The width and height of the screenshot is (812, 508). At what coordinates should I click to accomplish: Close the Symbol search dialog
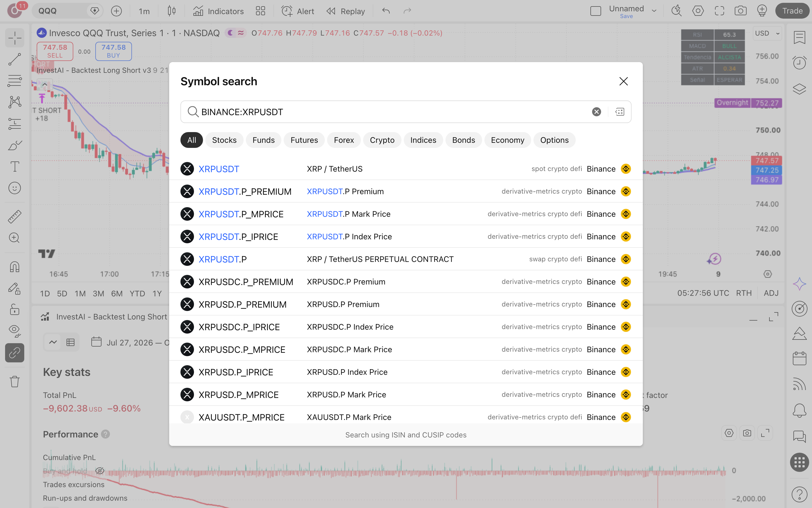tap(623, 81)
